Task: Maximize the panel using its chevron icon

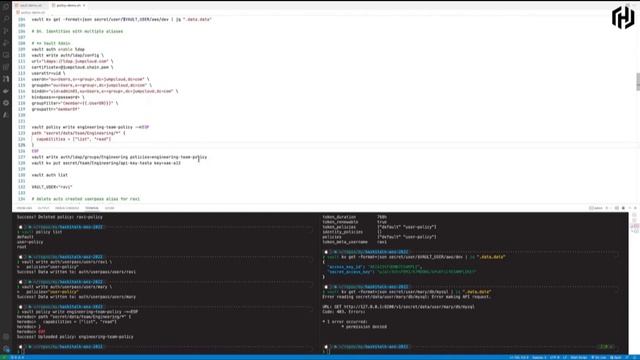Action: (629, 208)
